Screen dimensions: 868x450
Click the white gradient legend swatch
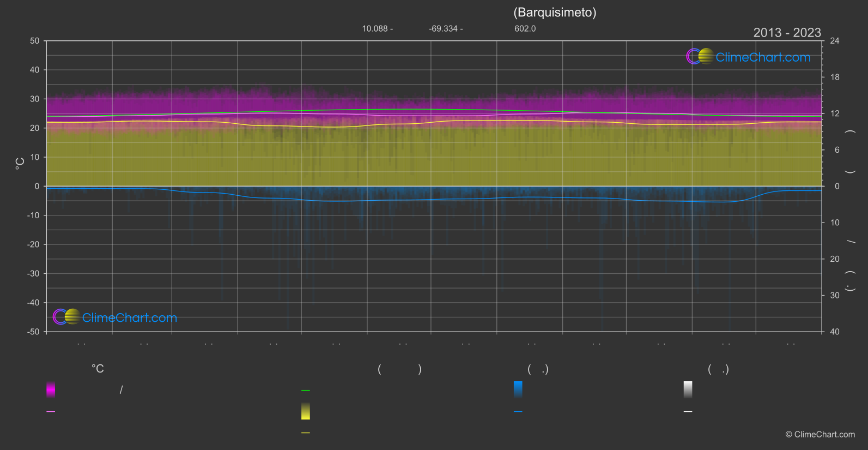click(688, 389)
